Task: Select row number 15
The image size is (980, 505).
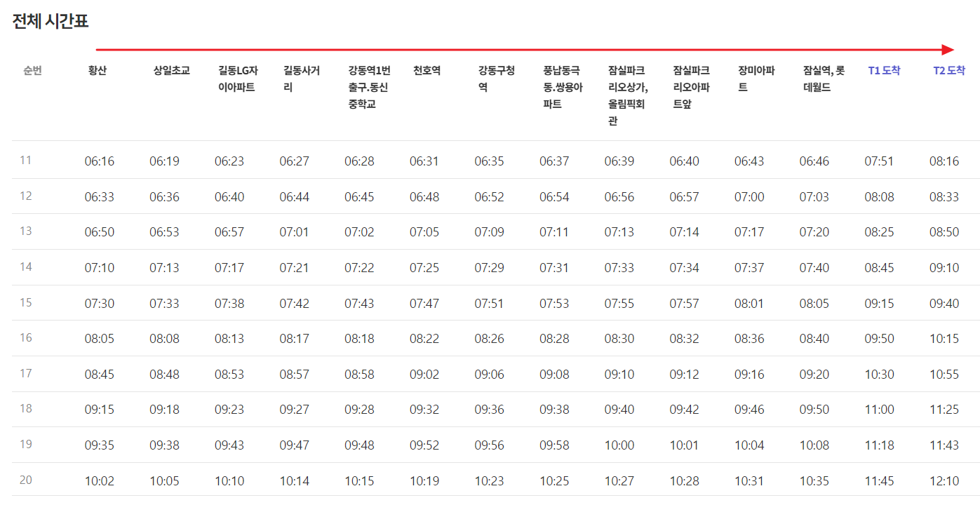Action: [x=26, y=302]
